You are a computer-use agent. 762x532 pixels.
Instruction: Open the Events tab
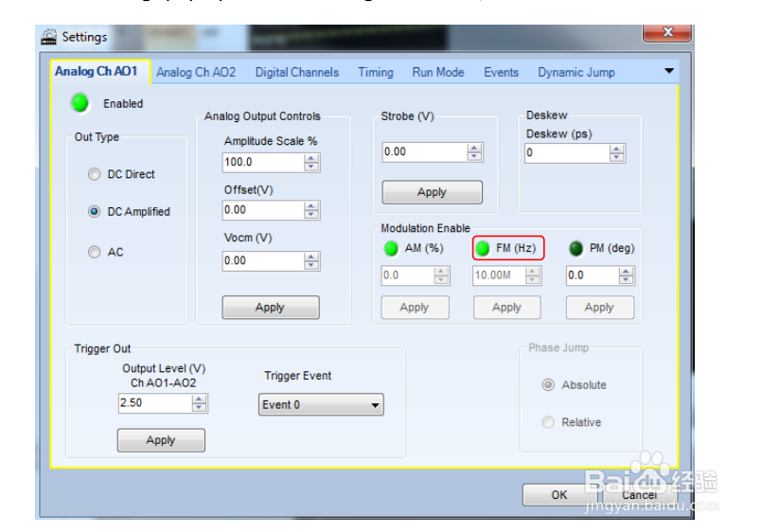pos(501,72)
